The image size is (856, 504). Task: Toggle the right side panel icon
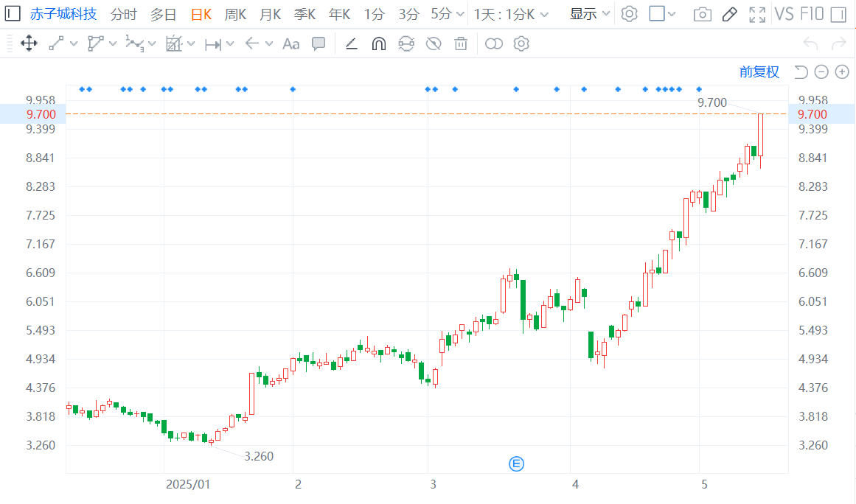click(838, 14)
